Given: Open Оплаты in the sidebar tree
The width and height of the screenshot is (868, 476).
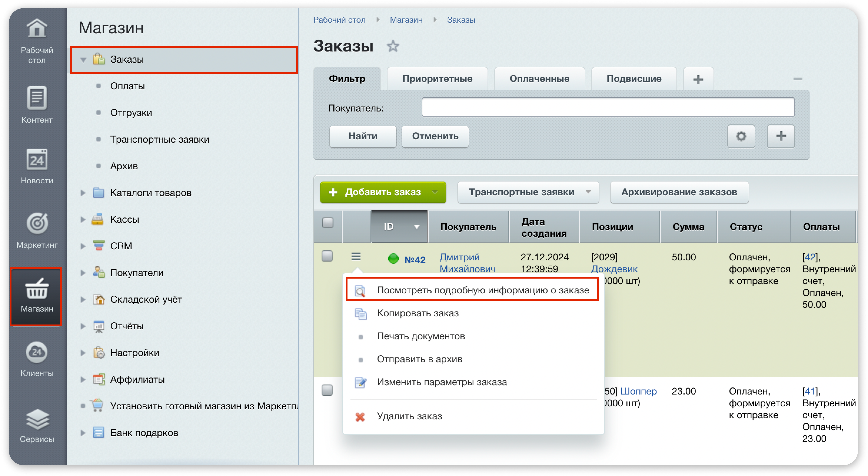Looking at the screenshot, I should [127, 86].
